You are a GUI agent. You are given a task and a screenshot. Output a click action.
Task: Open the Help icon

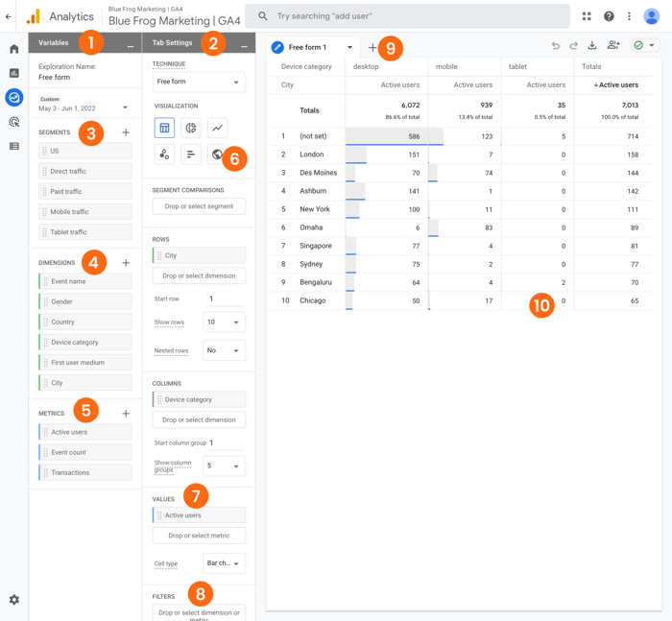(x=609, y=16)
